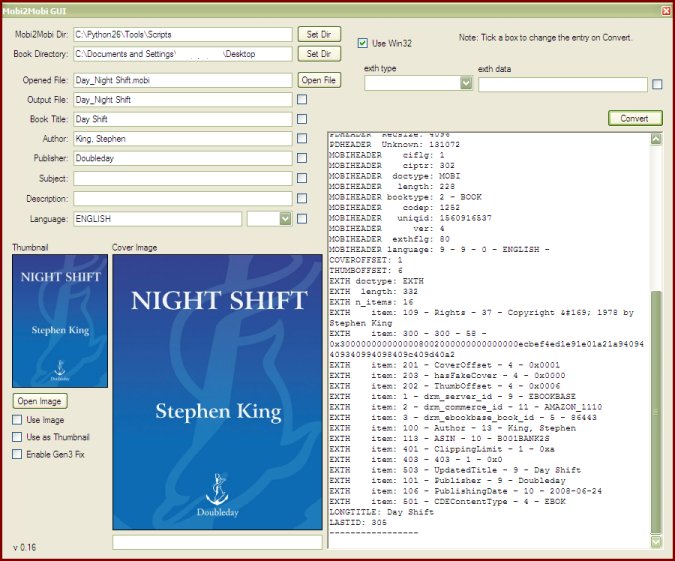675x561 pixels.
Task: Click the log vertical scrollbar thumb
Action: coord(656,412)
